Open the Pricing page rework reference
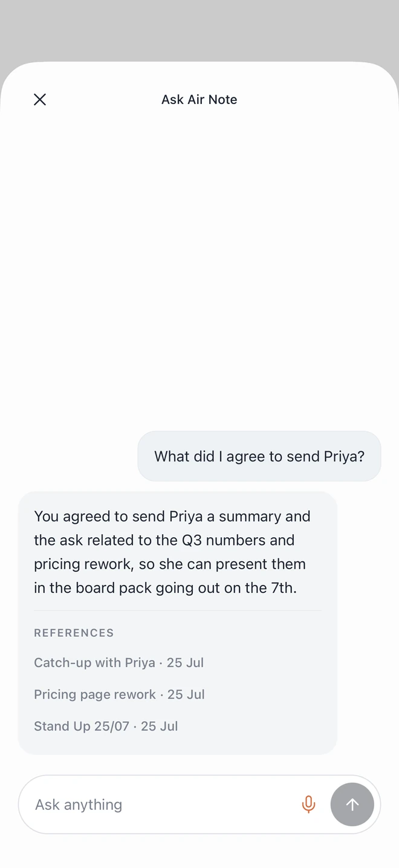The image size is (399, 868). [x=119, y=694]
